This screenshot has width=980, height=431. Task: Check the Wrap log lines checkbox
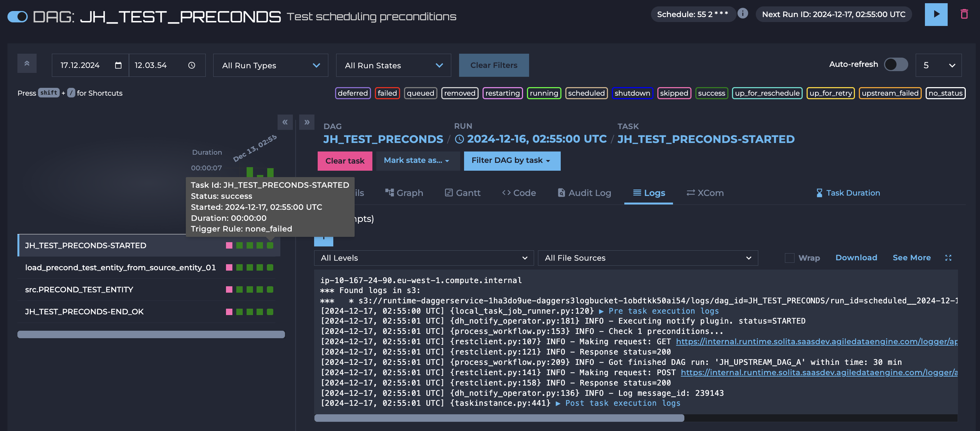pyautogui.click(x=790, y=258)
